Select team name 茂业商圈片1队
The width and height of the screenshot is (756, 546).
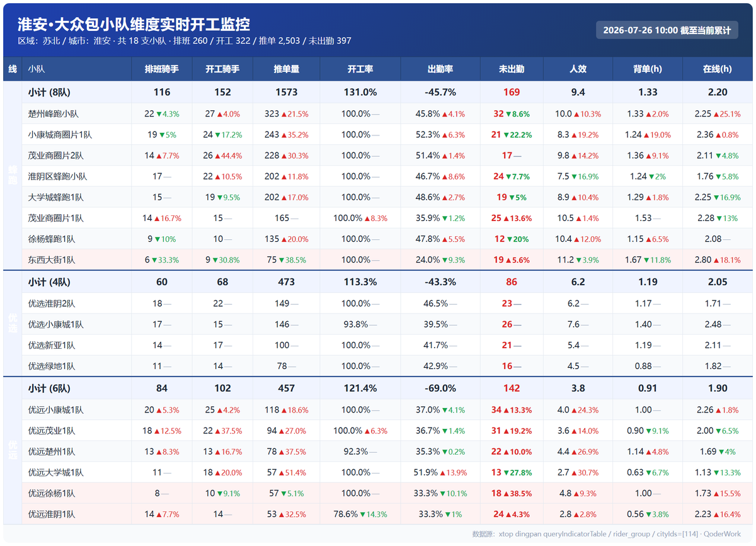pyautogui.click(x=56, y=218)
